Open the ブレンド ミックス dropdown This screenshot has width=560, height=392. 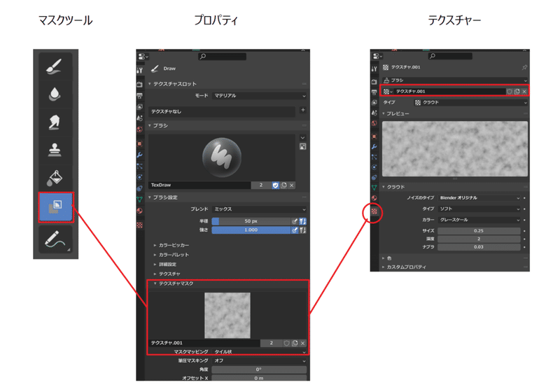(260, 209)
